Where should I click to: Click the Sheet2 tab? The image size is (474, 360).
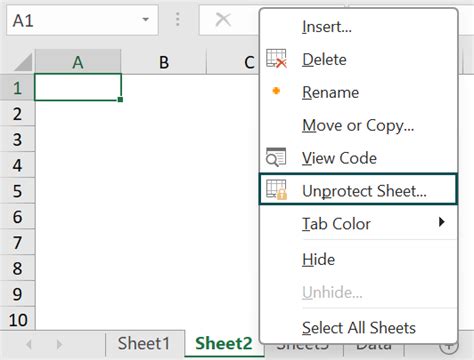click(224, 344)
